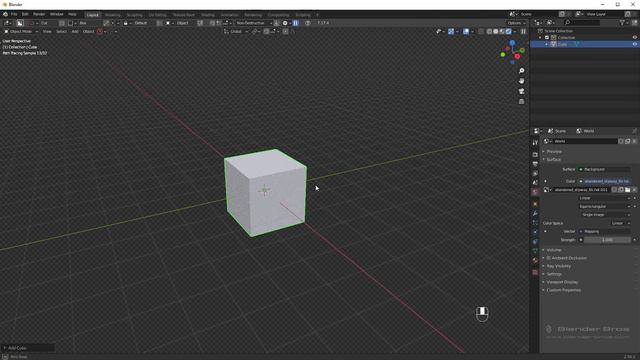Click the zoom viewport magnifier icon
The width and height of the screenshot is (640, 360).
[x=521, y=71]
